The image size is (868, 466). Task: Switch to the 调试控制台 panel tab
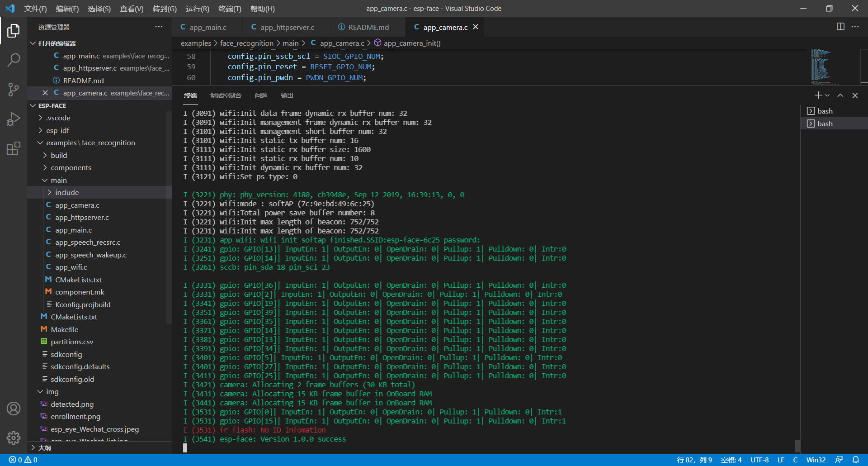(x=226, y=95)
